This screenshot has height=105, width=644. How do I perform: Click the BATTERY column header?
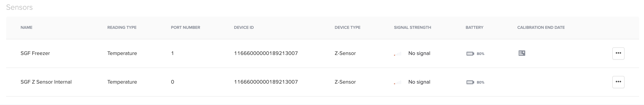(x=475, y=27)
